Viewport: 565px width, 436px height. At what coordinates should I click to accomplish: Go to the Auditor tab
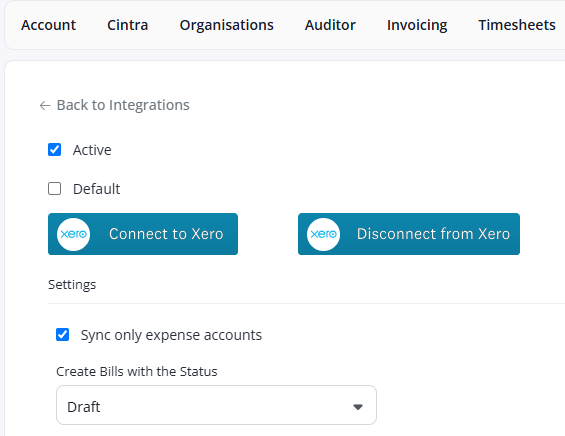pyautogui.click(x=330, y=25)
